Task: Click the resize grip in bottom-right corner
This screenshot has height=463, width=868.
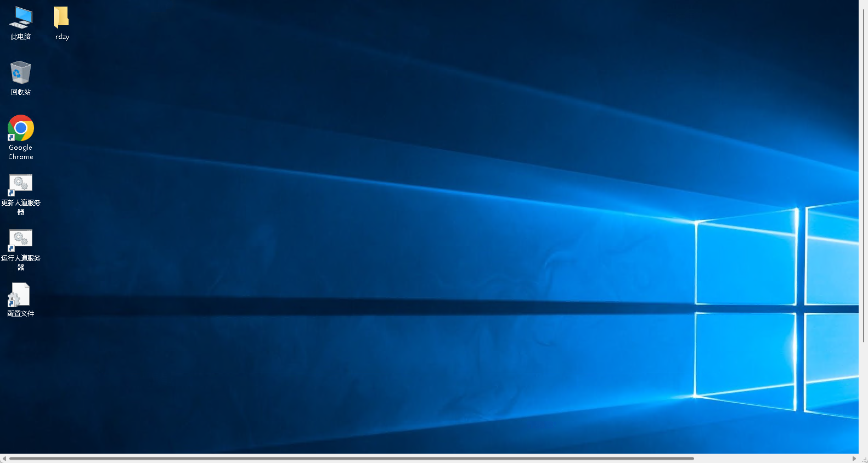Action: [x=864, y=459]
